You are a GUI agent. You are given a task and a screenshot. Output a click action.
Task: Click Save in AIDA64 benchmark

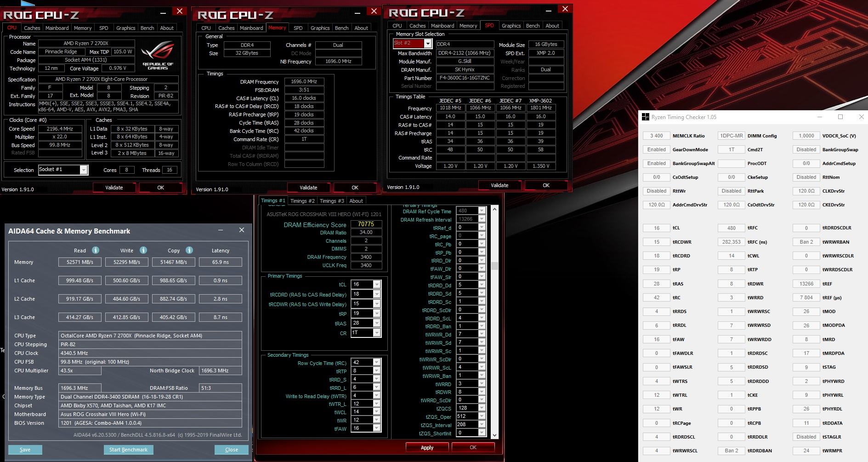pyautogui.click(x=25, y=450)
